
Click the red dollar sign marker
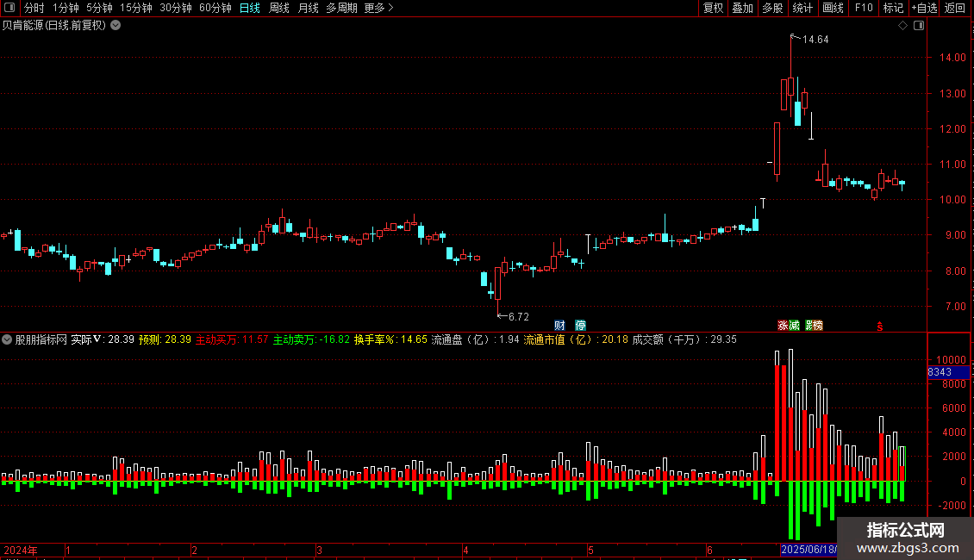click(879, 327)
